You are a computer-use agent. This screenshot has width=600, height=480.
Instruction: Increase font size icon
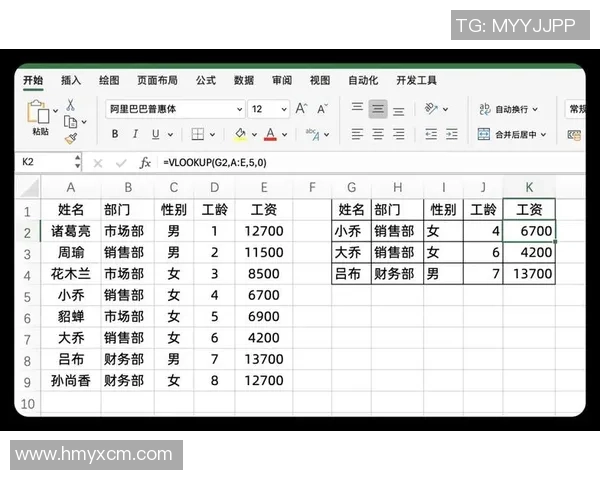coord(302,109)
